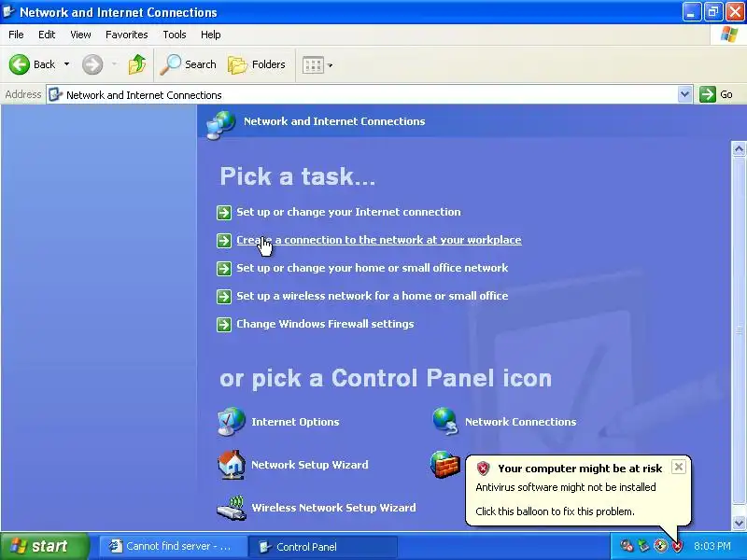The image size is (747, 560).
Task: Click the Network and Internet Connections header icon
Action: [x=220, y=125]
